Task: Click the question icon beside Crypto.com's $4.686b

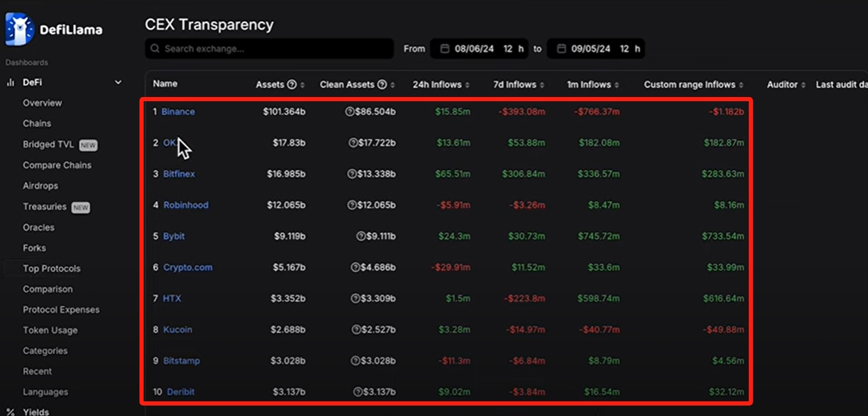Action: (x=355, y=267)
